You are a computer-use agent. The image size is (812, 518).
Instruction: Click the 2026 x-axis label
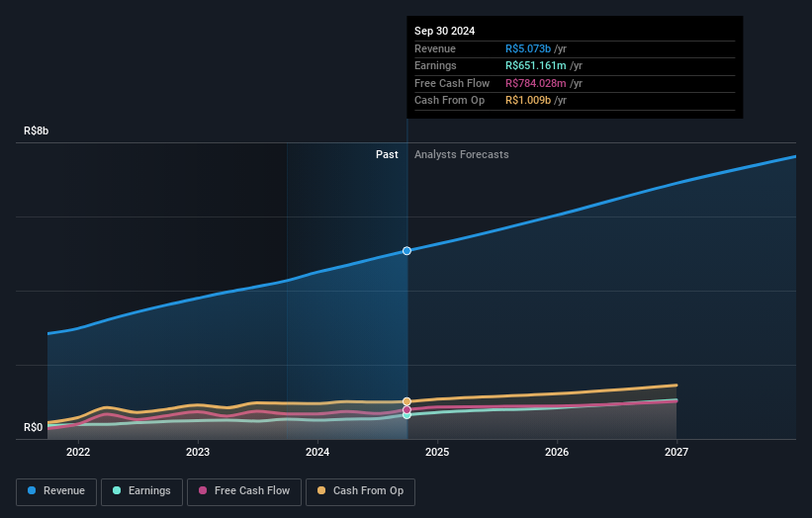557,452
